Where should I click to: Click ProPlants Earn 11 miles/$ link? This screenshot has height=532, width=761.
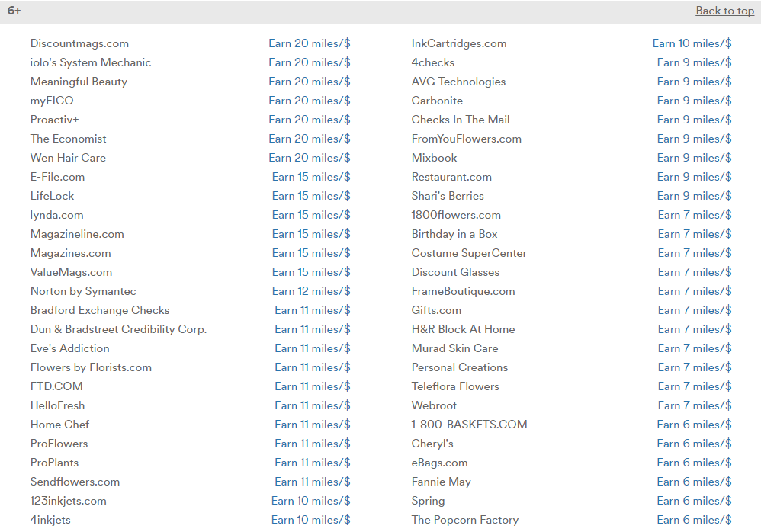[313, 463]
